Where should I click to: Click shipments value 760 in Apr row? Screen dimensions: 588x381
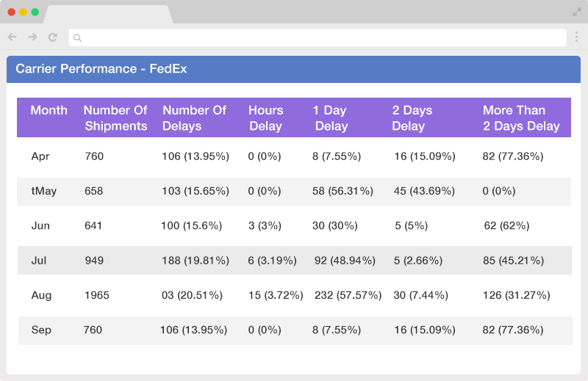tap(94, 156)
